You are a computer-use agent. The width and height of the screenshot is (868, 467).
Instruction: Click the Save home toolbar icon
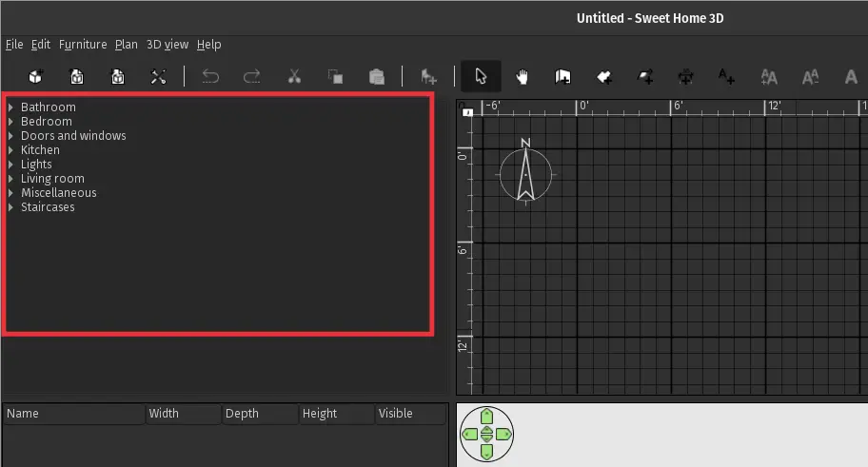tap(118, 76)
